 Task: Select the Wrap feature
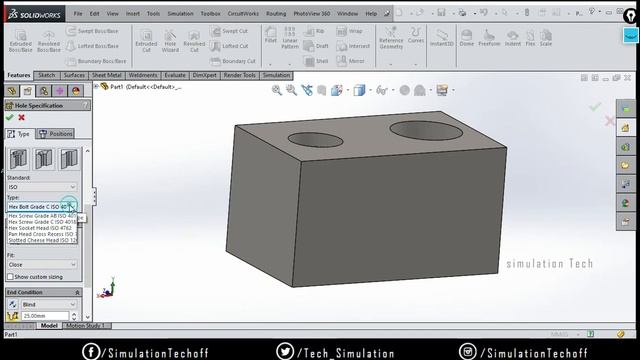(x=349, y=31)
